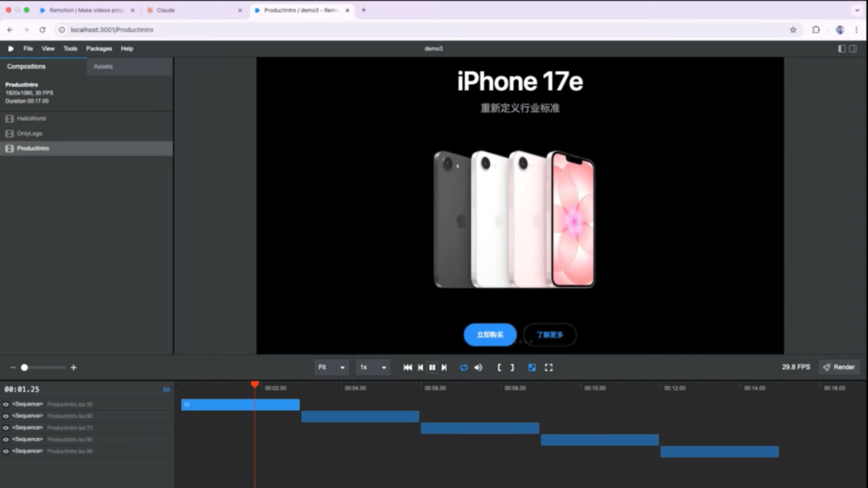
Task: Switch to the Remotion browser tab
Action: point(87,10)
